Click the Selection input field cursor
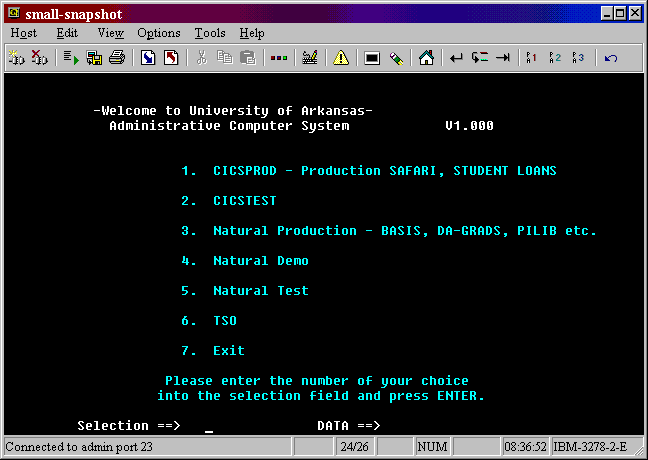 [209, 431]
